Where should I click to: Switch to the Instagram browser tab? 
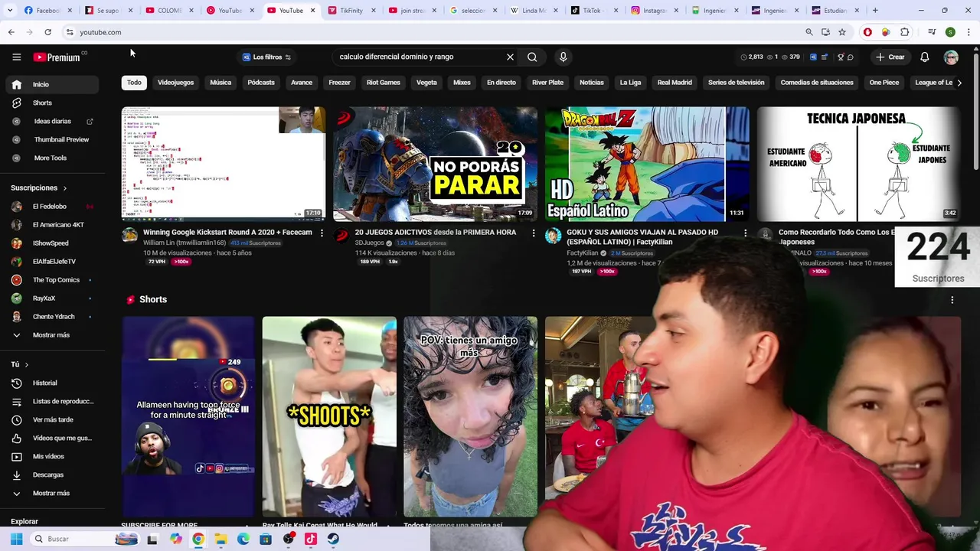(x=655, y=11)
